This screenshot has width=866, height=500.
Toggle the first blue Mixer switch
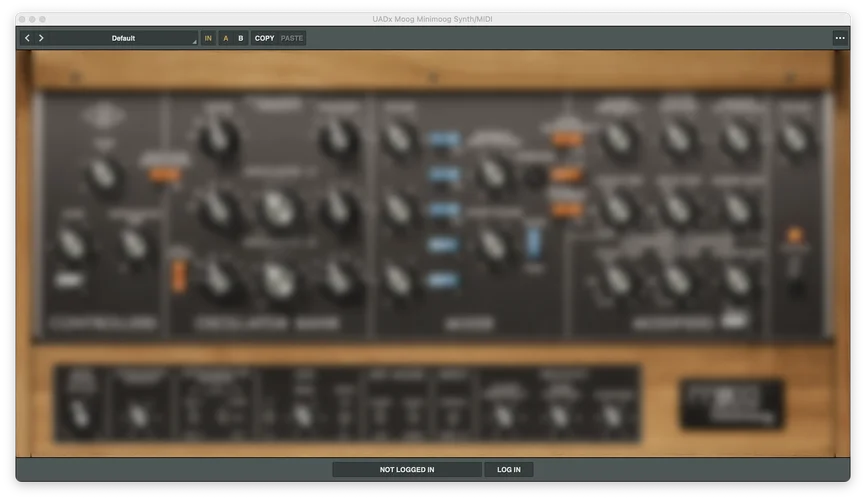tap(444, 138)
